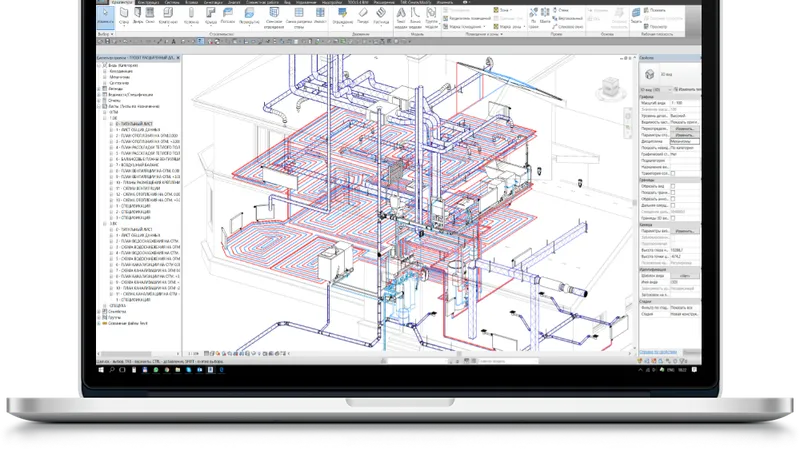Expand the Связанные файлы Revit node
Screen dimensions: 800x450
point(99,323)
